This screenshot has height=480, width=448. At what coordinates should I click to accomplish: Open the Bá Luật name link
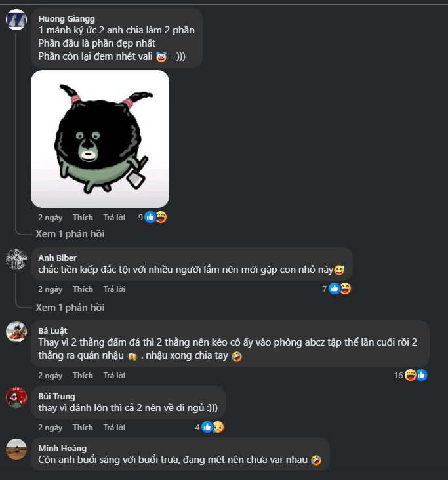[52, 330]
